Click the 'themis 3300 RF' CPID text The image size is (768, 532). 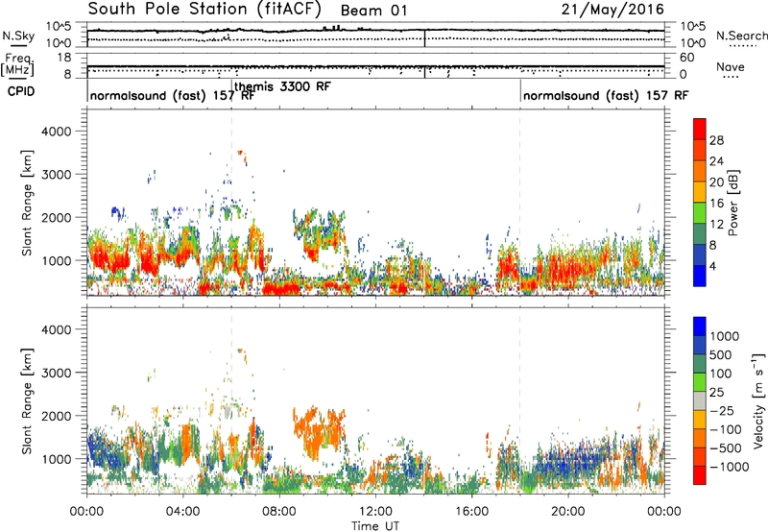[x=282, y=86]
